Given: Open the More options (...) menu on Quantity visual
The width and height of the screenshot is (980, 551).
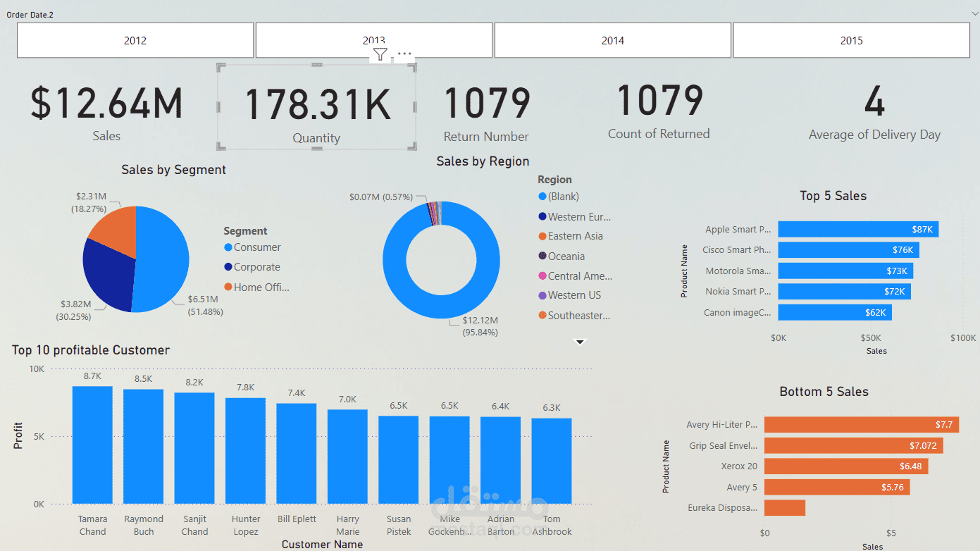Looking at the screenshot, I should pyautogui.click(x=404, y=54).
